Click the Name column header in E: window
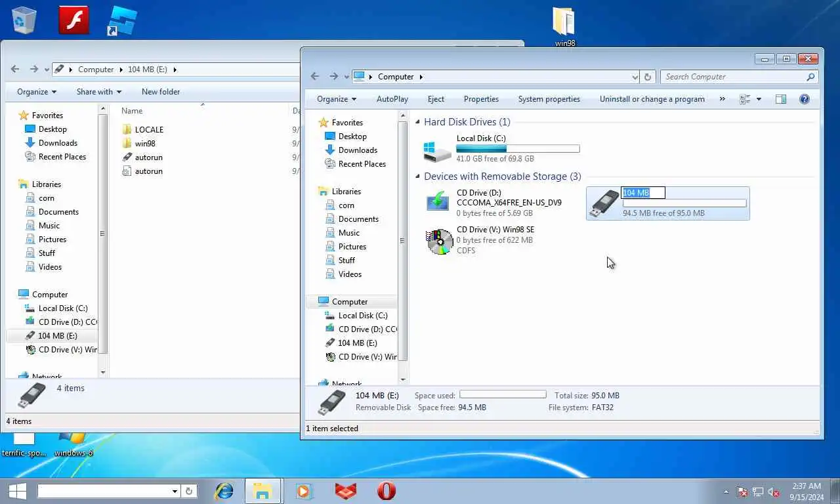 click(132, 111)
